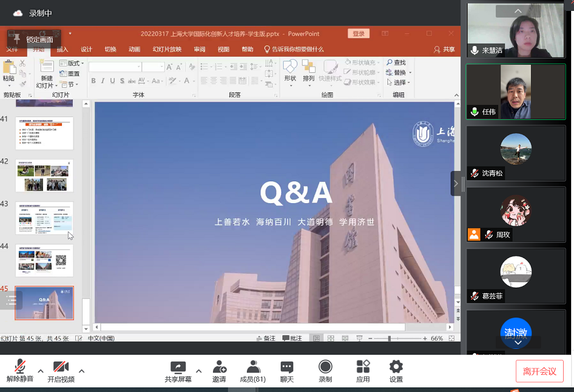
Task: Click the Find (查找) magnifier icon
Action: tap(390, 63)
